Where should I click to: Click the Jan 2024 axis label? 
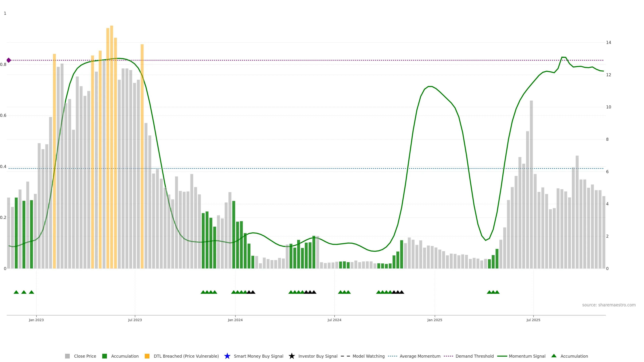pos(235,320)
